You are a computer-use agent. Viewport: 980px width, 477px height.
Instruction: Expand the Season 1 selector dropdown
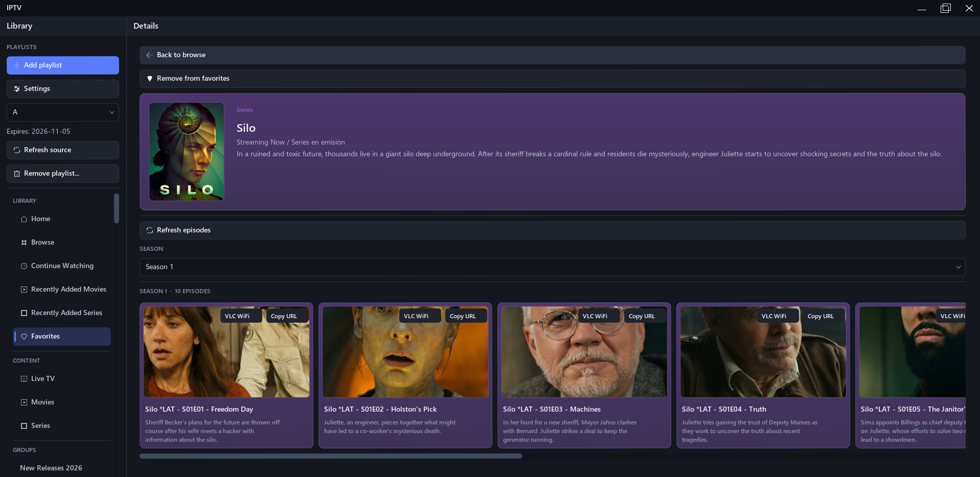(x=553, y=267)
